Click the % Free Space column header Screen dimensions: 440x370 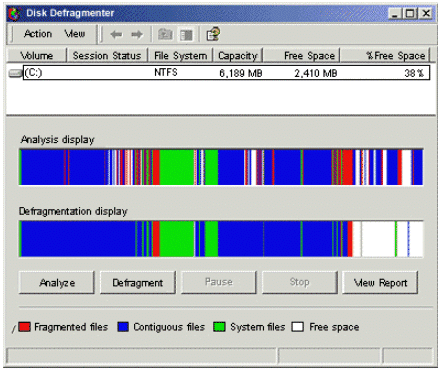(x=385, y=55)
